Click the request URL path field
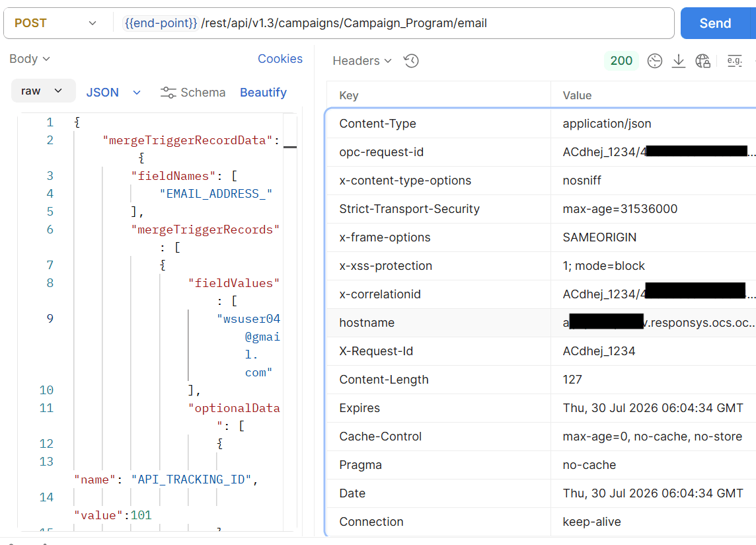The height and width of the screenshot is (545, 756). [x=344, y=23]
